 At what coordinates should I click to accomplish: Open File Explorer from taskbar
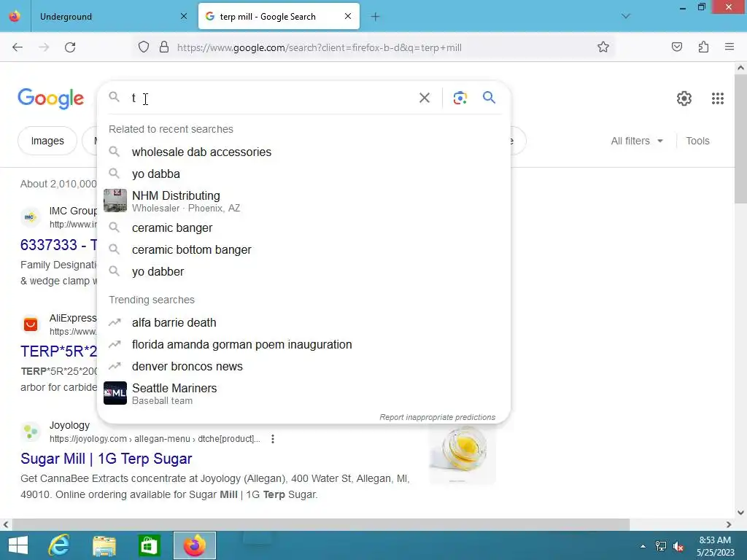pyautogui.click(x=104, y=545)
